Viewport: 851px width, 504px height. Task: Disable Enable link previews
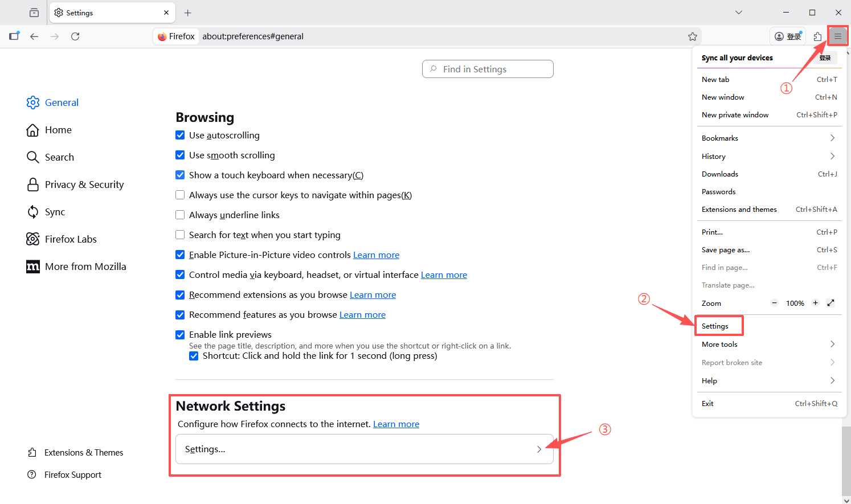click(180, 334)
